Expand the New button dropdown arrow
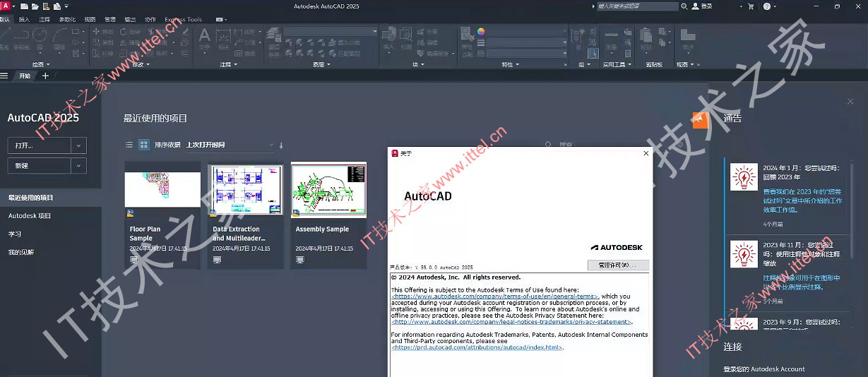The image size is (868, 377). click(78, 165)
